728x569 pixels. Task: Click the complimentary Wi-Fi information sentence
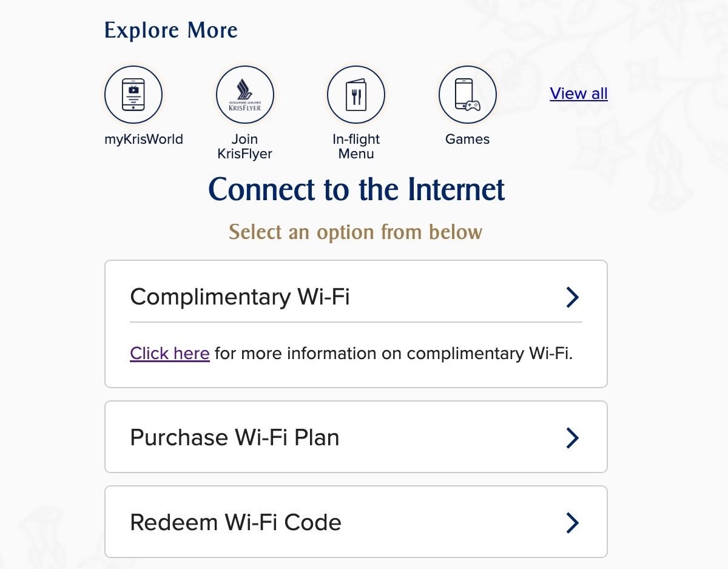(x=394, y=353)
